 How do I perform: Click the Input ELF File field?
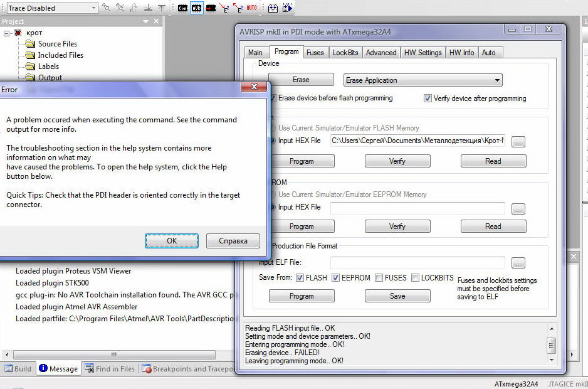click(417, 262)
